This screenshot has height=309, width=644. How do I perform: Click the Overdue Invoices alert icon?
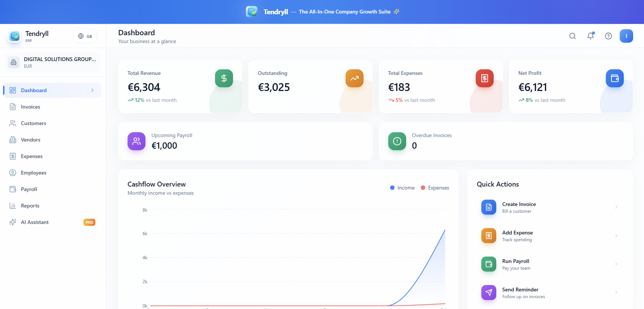point(397,141)
